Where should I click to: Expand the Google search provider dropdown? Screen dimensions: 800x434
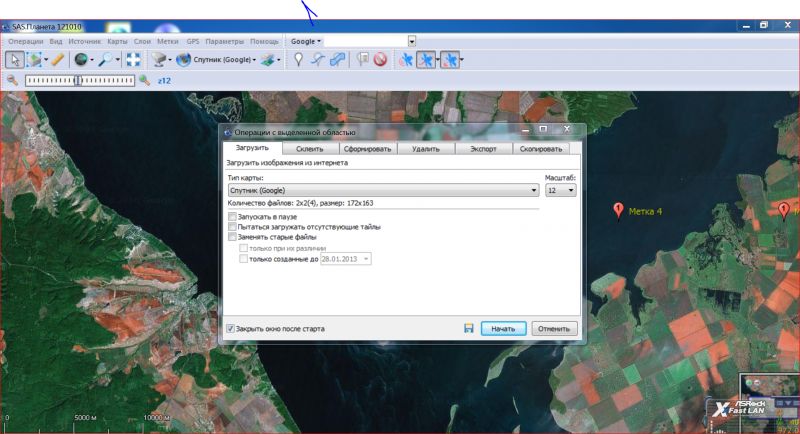(305, 41)
